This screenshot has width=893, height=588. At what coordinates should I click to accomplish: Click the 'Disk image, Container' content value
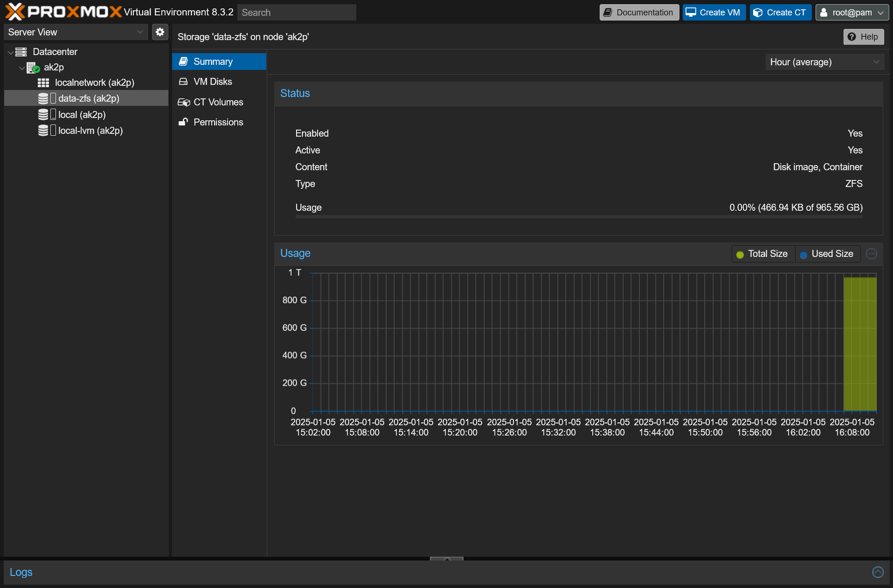click(x=817, y=167)
